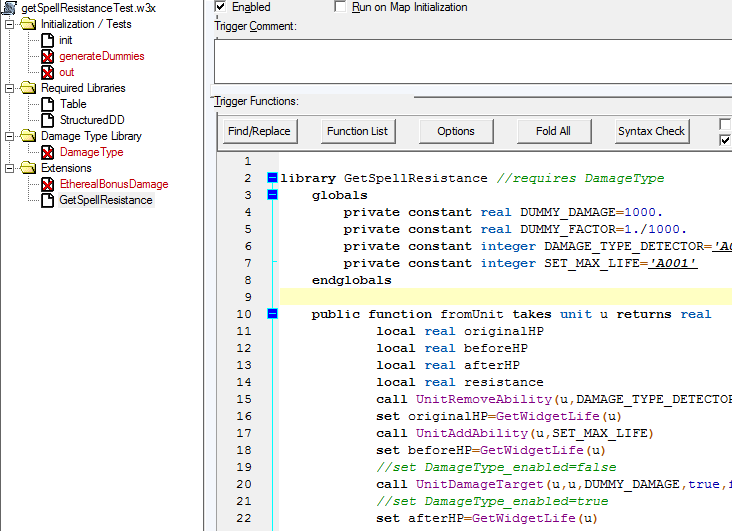Click the "SET_MAX_LIFE='A001'" code text
Image resolution: width=732 pixels, height=531 pixels.
pyautogui.click(x=620, y=263)
